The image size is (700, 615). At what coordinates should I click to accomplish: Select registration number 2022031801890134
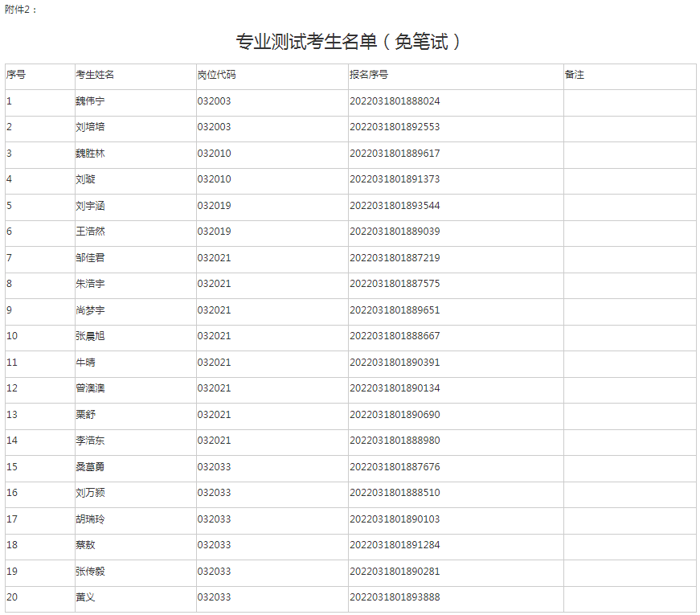tap(395, 388)
